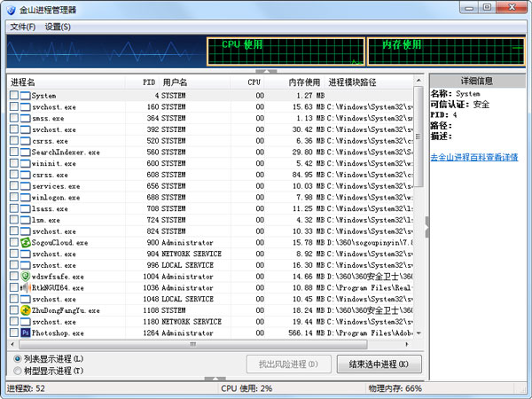The image size is (532, 399).
Task: Click the lsass.exe process icon
Action: pos(25,208)
